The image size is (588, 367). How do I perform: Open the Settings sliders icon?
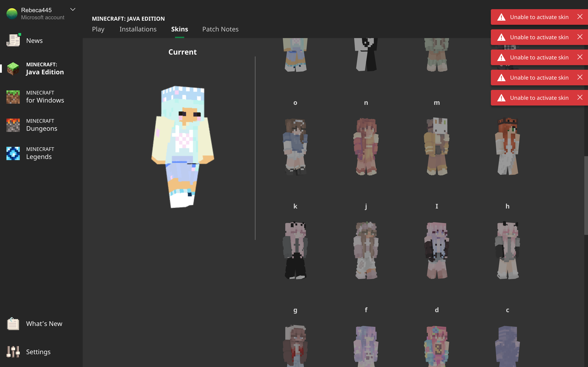[x=13, y=352]
